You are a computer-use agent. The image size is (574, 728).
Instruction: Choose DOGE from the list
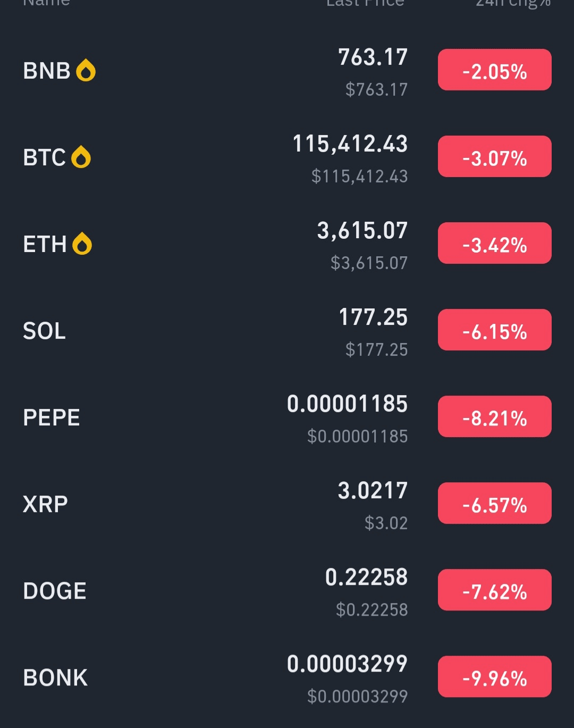55,591
